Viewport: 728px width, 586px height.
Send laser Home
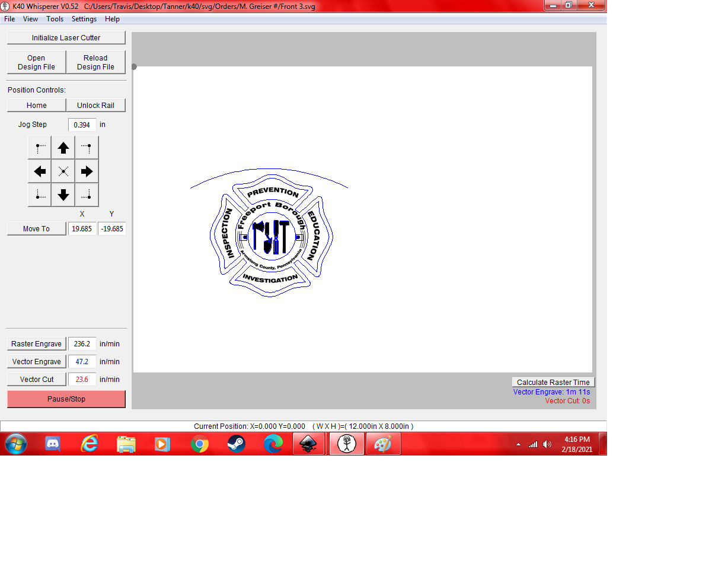tap(36, 105)
